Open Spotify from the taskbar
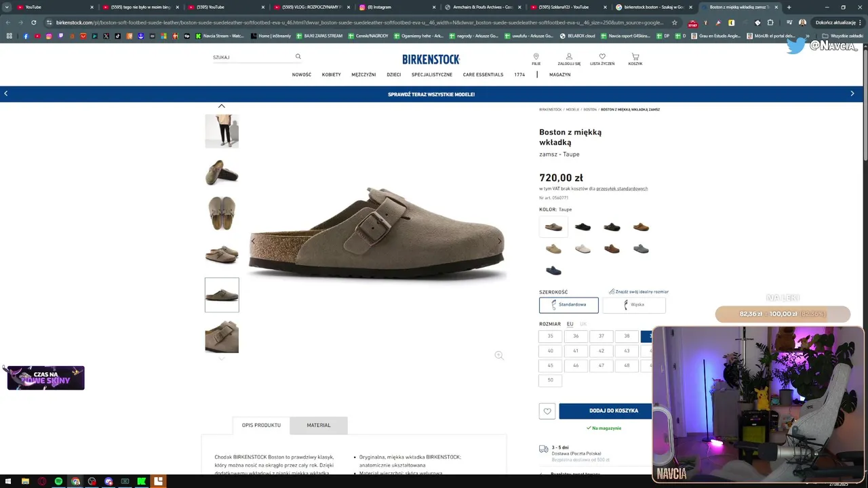This screenshot has width=868, height=488. pyautogui.click(x=58, y=481)
